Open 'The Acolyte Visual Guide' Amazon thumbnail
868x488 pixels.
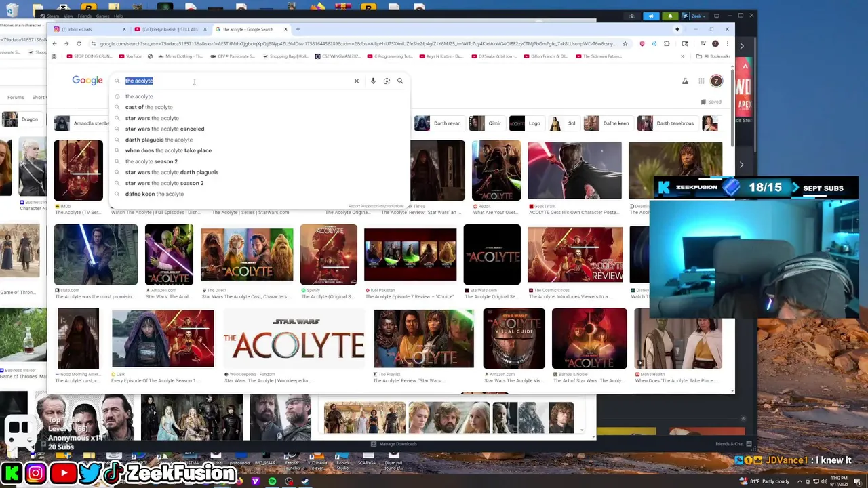coord(513,338)
